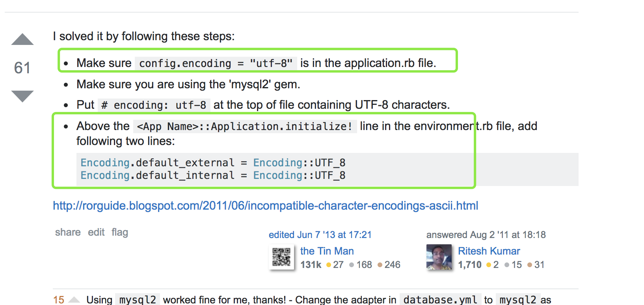Screen dimensions: 644x305
Task: Click Ritesh Kumar's bronze badge count
Action: (x=536, y=265)
